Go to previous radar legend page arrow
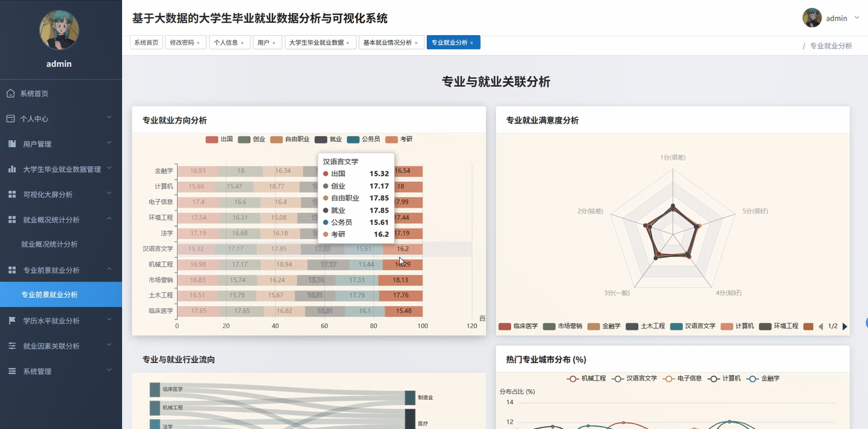Image resolution: width=868 pixels, height=429 pixels. [820, 326]
